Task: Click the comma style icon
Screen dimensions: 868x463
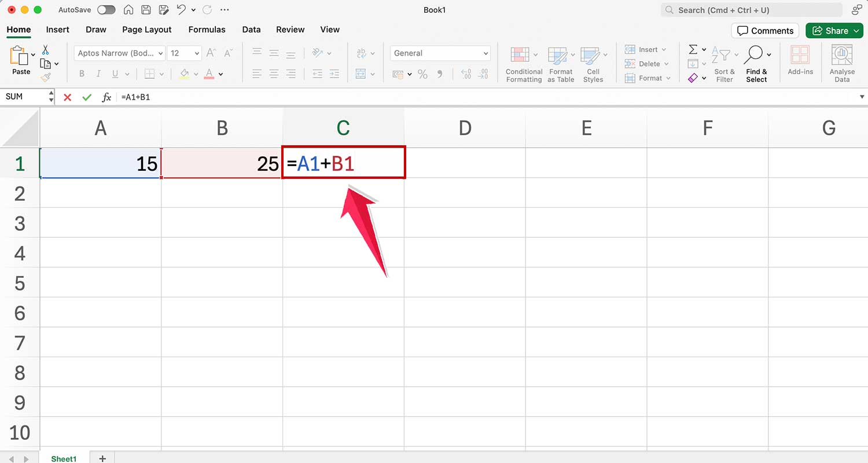Action: pyautogui.click(x=440, y=74)
